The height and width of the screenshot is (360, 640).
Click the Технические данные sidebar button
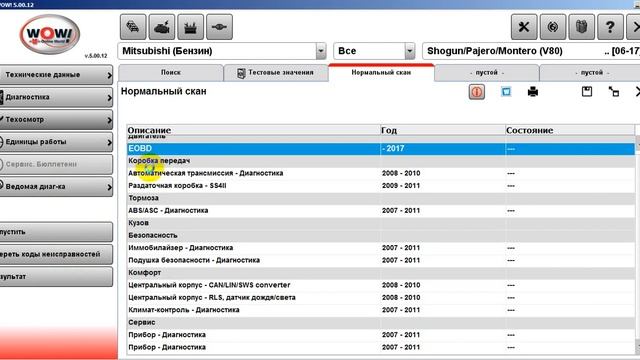[x=56, y=75]
